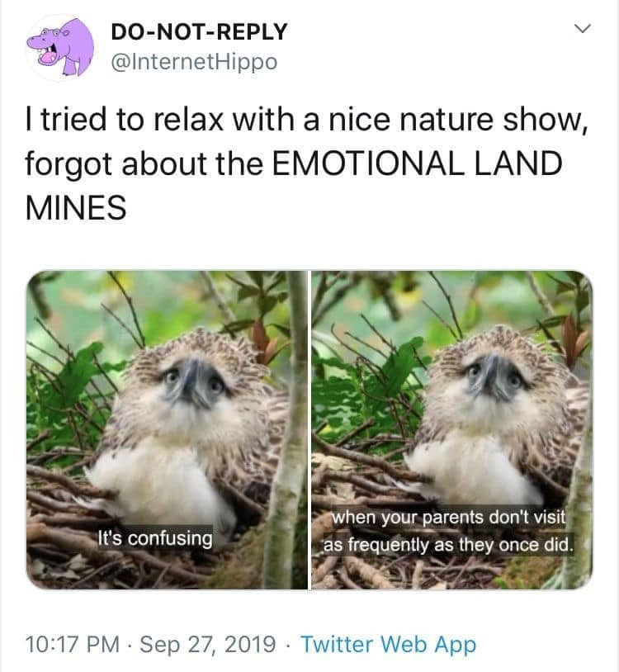Click the word MINES in the tweet

pyautogui.click(x=76, y=208)
